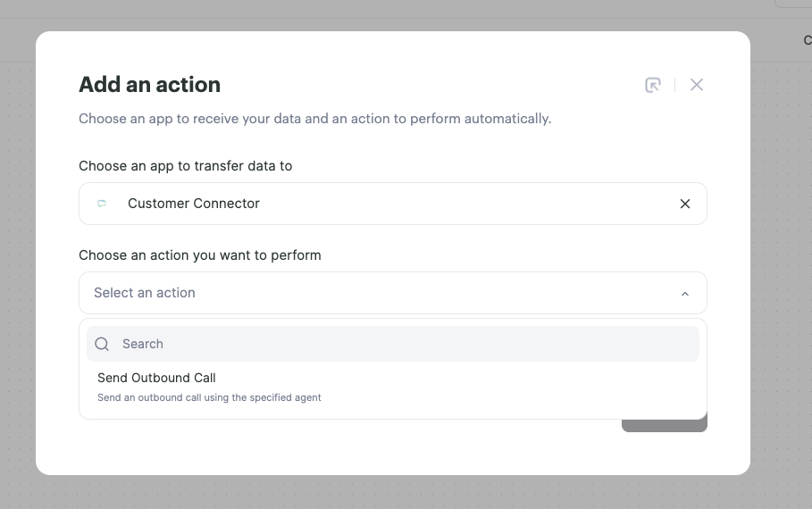Select the Send Outbound Call action
The width and height of the screenshot is (812, 509).
pyautogui.click(x=392, y=388)
